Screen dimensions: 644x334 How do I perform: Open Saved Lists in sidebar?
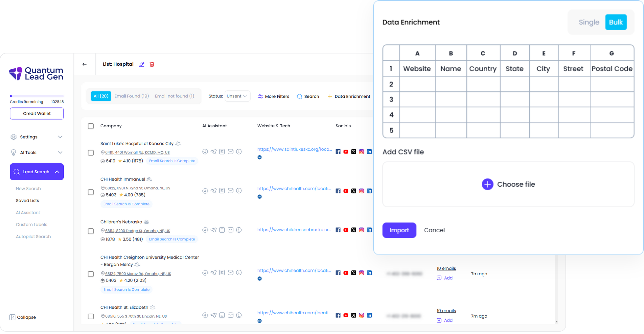[x=27, y=200]
